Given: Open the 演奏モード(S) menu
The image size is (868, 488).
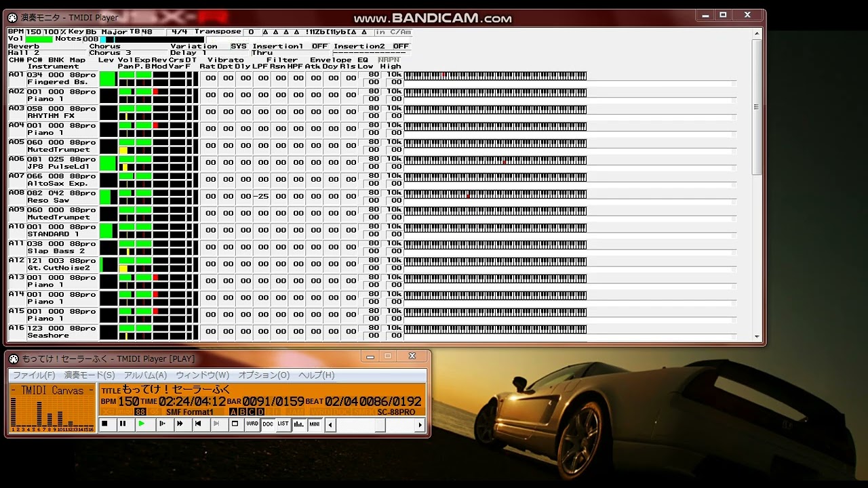Looking at the screenshot, I should 90,375.
